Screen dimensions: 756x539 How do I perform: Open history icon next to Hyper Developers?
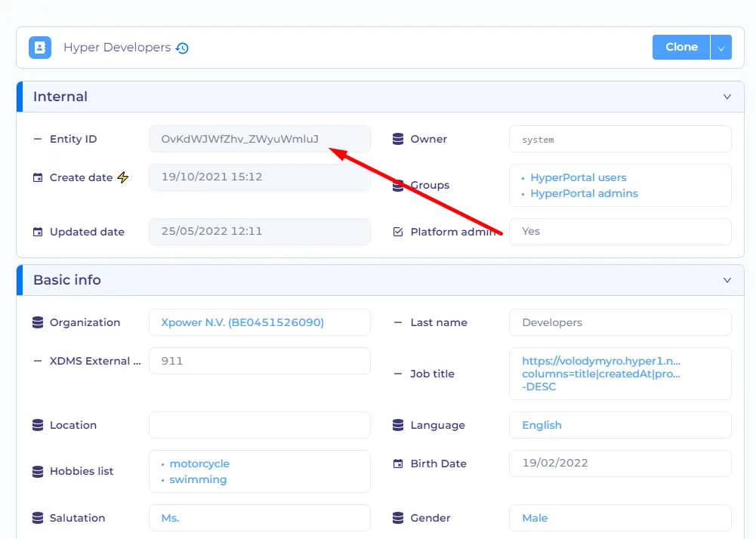tap(182, 48)
